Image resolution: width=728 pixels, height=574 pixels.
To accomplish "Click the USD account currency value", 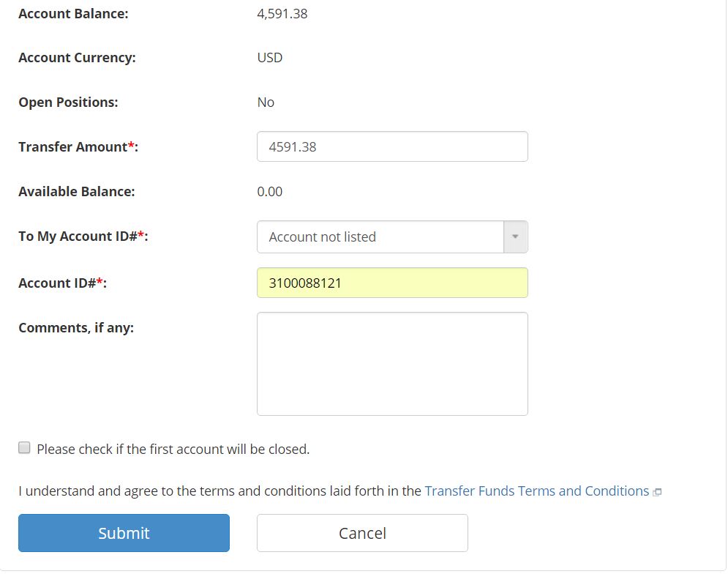I will coord(270,58).
